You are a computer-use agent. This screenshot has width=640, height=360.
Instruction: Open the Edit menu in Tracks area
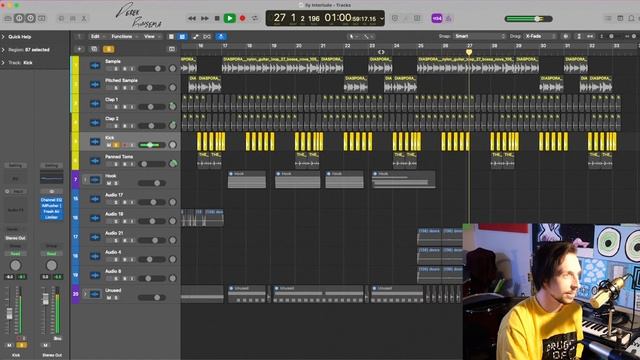tap(98, 36)
